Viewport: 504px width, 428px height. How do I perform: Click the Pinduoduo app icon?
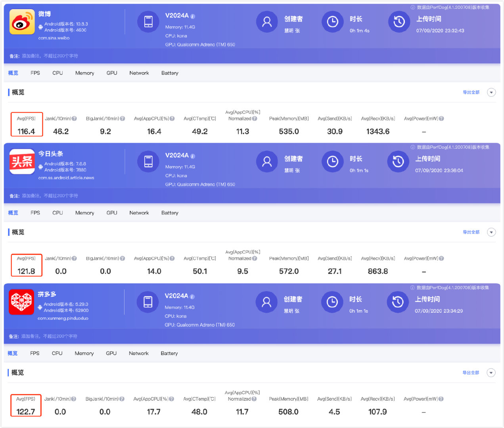21,302
